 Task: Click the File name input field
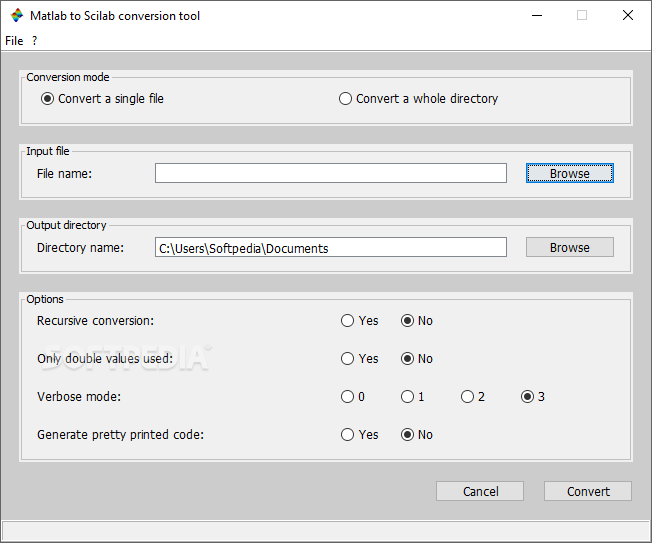coord(331,173)
